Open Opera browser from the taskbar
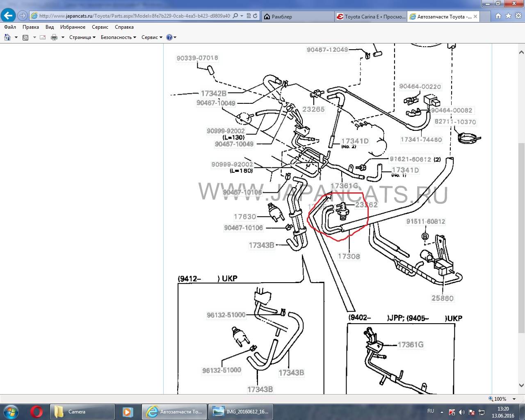Screen dimensions: 525x420 [36, 411]
